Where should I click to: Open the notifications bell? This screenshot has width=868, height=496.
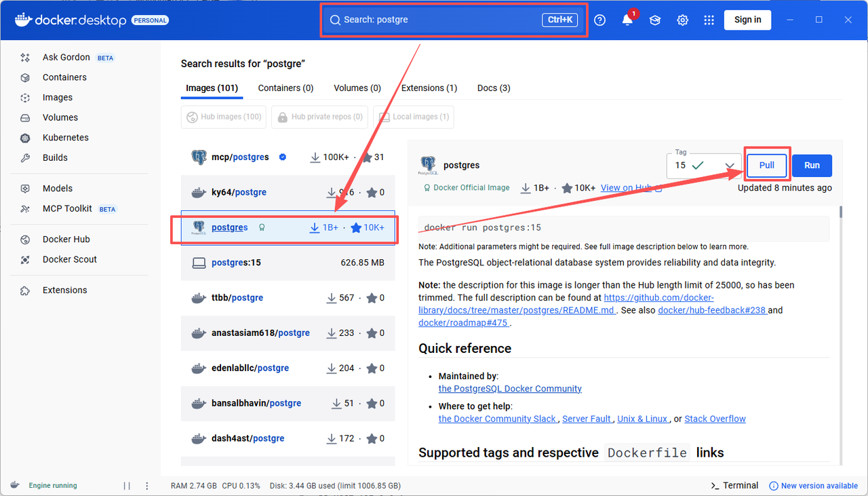627,20
